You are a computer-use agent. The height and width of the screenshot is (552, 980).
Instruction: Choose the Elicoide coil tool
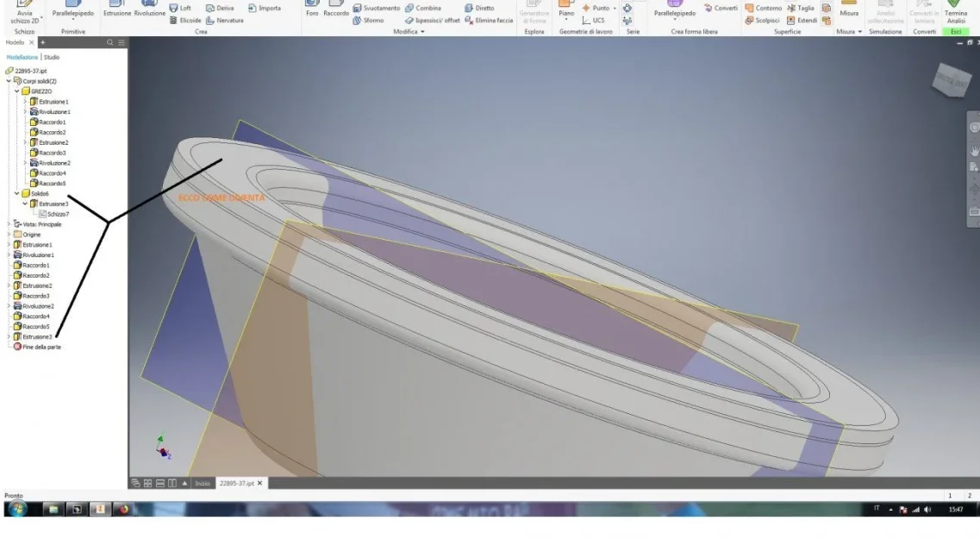click(185, 21)
